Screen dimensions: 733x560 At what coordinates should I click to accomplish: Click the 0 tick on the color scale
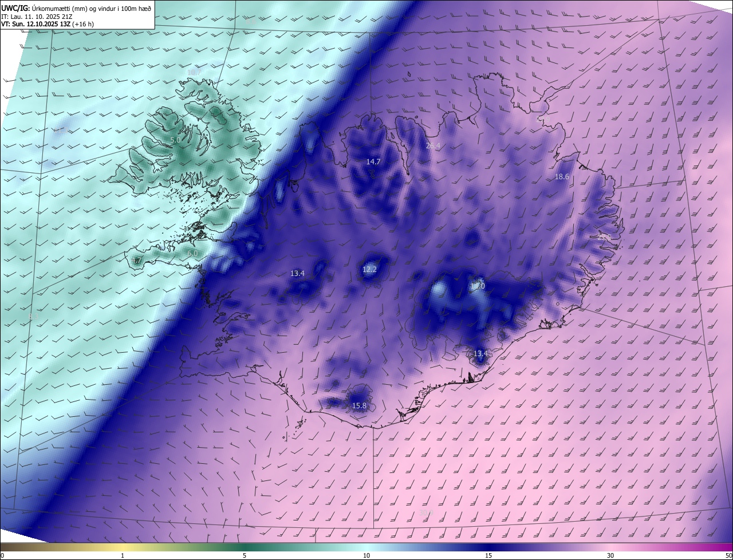coord(2,556)
